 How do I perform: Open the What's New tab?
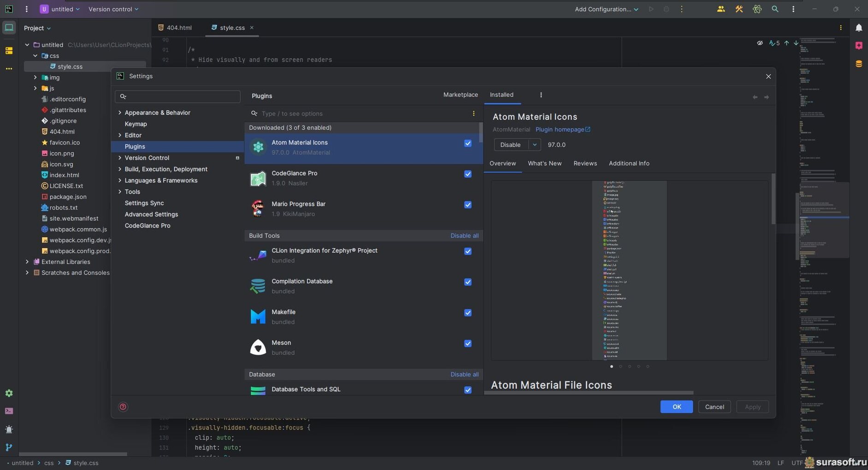coord(544,164)
